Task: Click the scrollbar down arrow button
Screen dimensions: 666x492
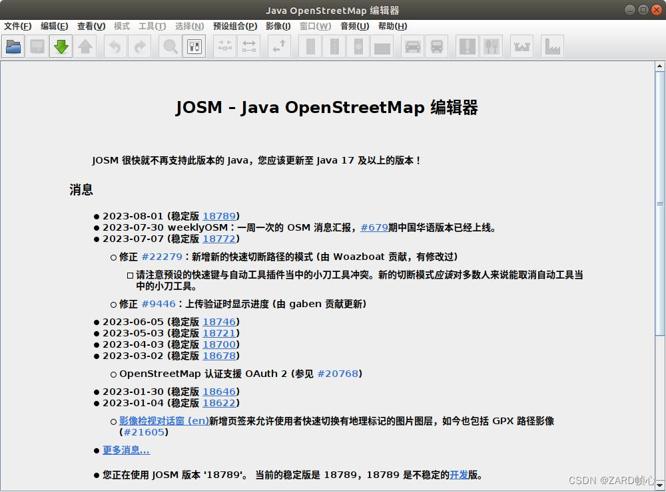Action: 659,482
